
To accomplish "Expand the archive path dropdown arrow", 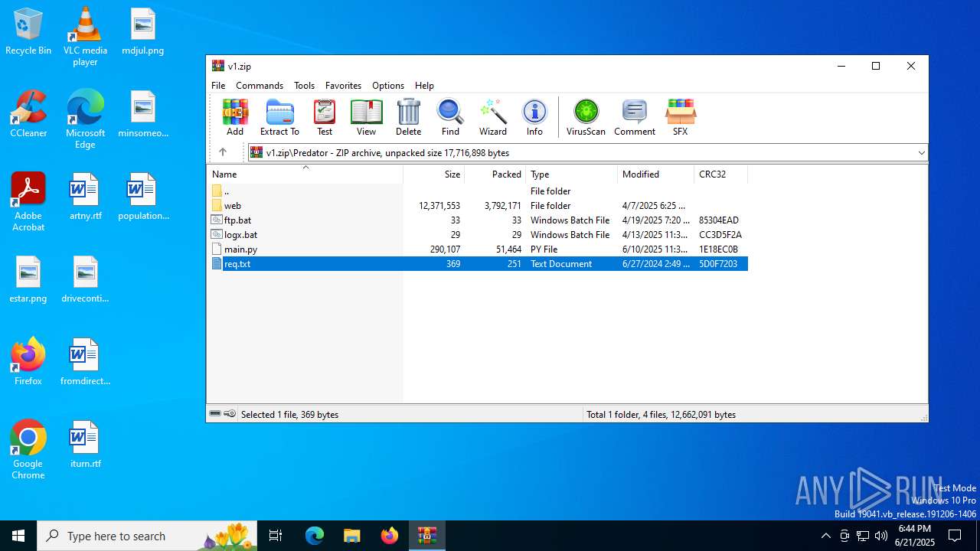I will [921, 152].
